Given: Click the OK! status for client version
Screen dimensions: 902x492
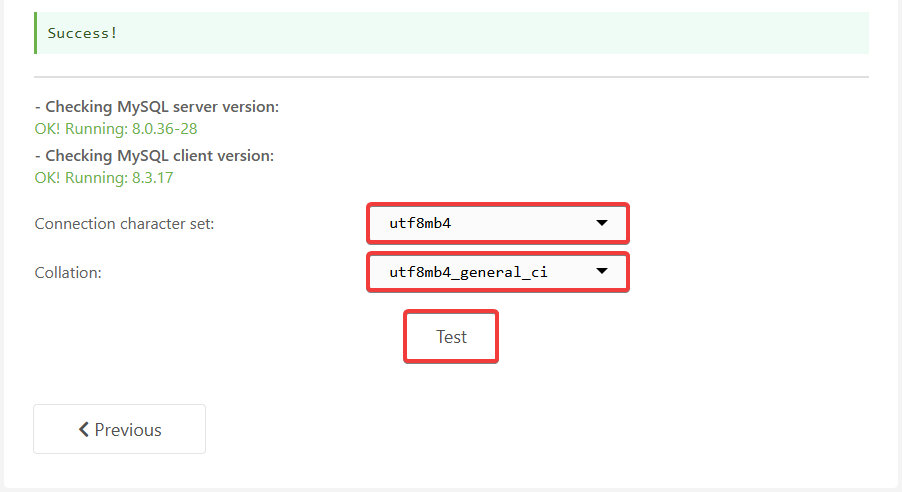Looking at the screenshot, I should tap(47, 178).
